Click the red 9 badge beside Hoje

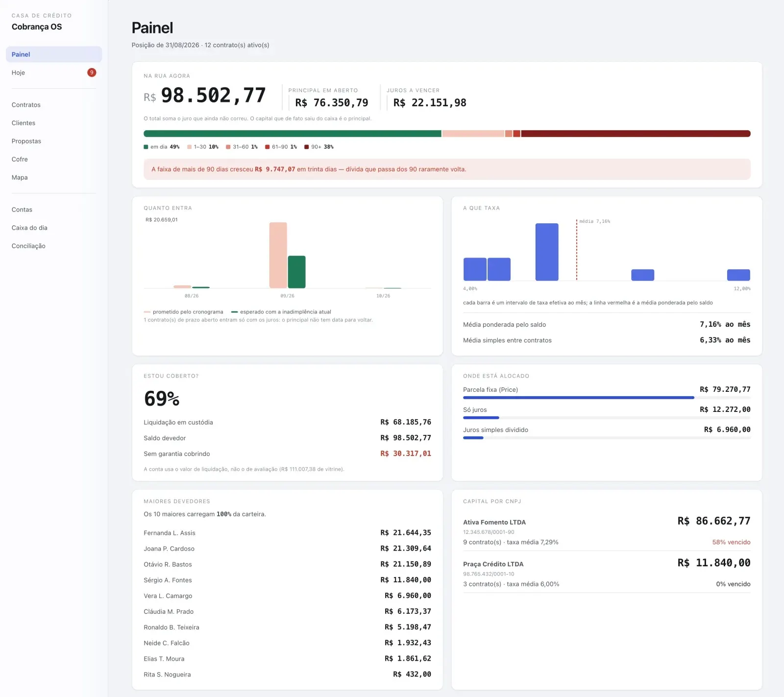[92, 72]
